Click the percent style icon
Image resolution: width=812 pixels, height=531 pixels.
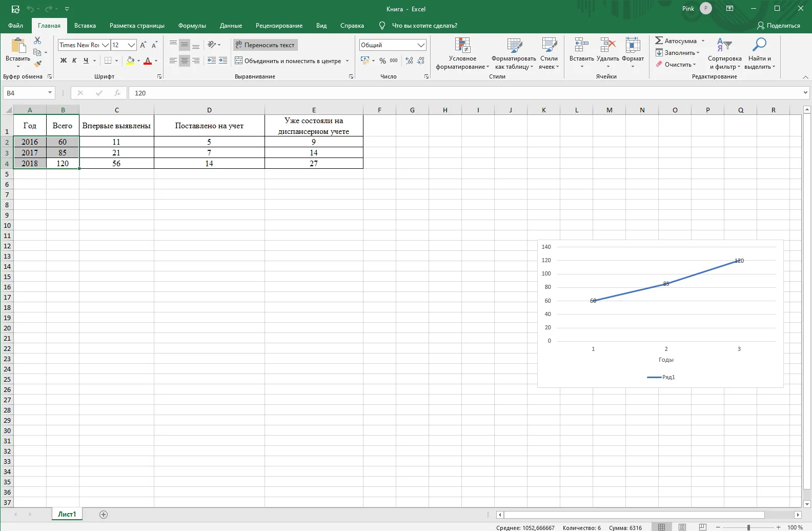[x=382, y=61]
